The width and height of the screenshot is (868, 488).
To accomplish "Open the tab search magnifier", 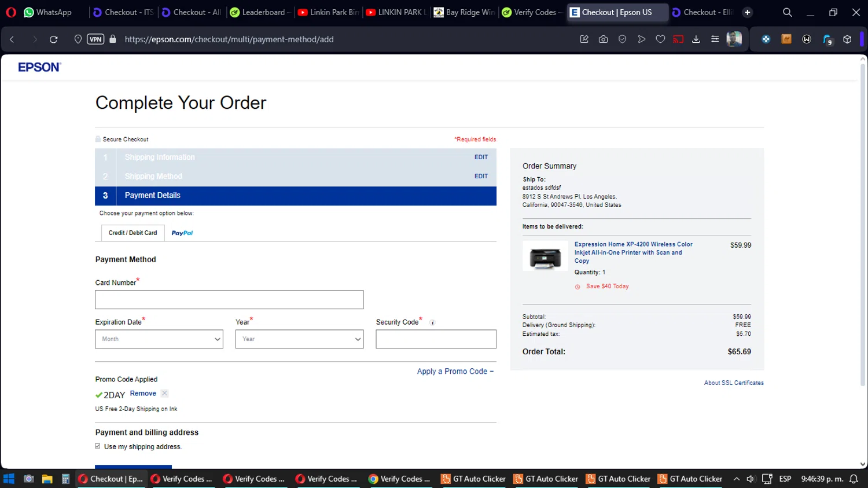I will [x=787, y=12].
